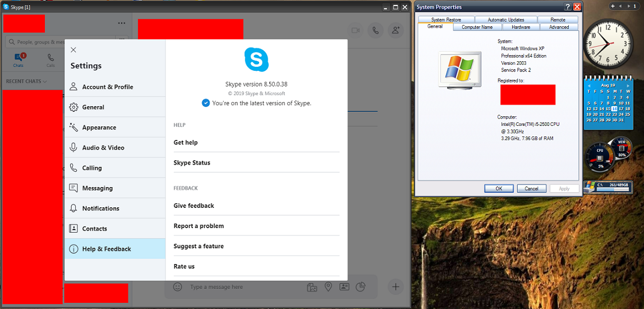Click the Windows XP logo monitor image
The height and width of the screenshot is (309, 644).
459,70
